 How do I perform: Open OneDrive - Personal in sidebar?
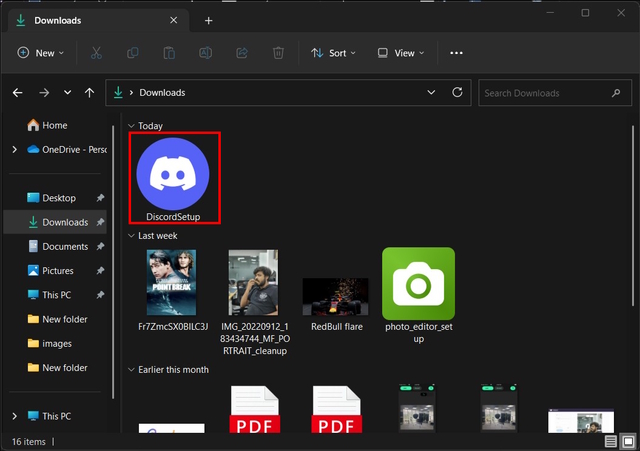[x=67, y=150]
